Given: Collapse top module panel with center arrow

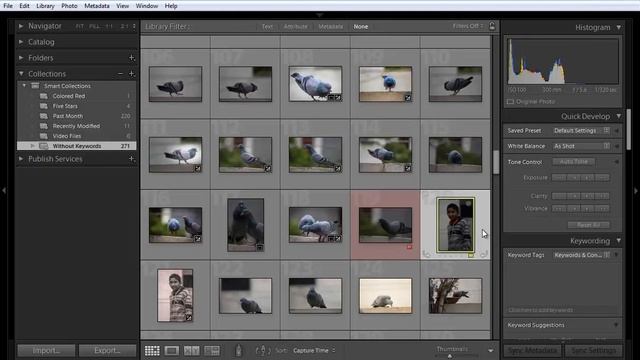Looking at the screenshot, I should coord(320,15).
